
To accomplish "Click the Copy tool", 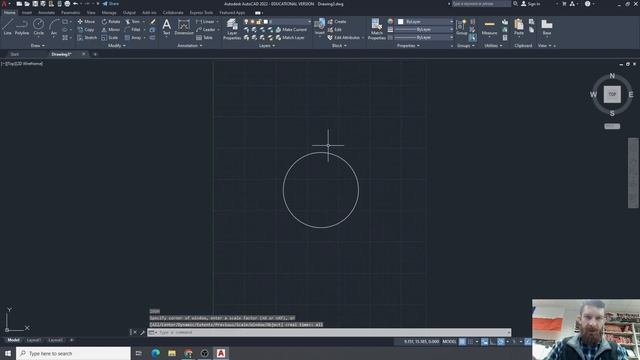I will click(86, 29).
